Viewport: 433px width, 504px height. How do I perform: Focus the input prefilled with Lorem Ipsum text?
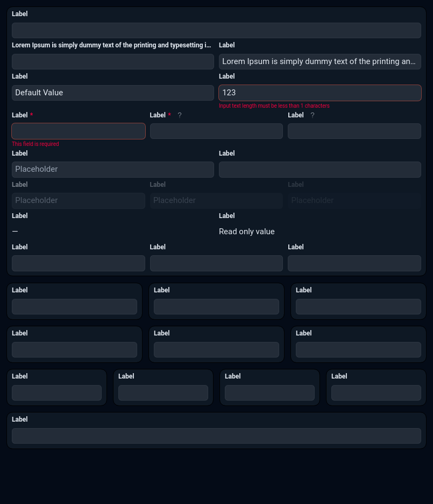320,61
